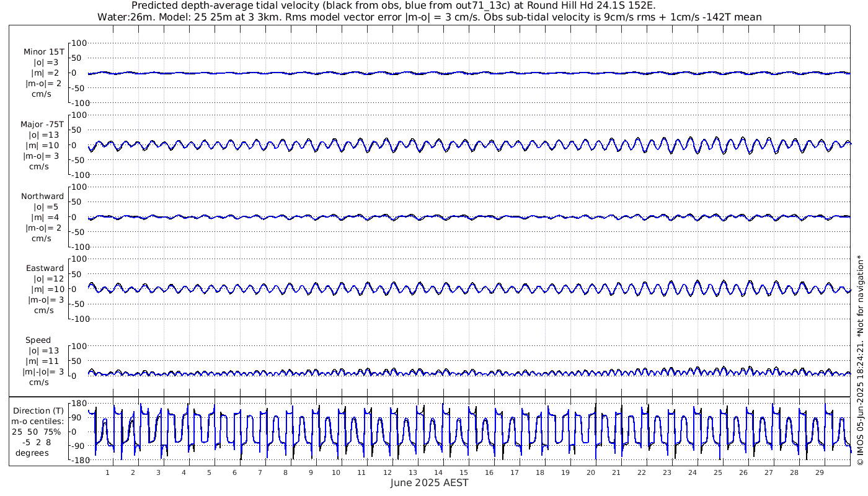The width and height of the screenshot is (868, 496).
Task: Click "|o| =5" in the Northward panel
Action: tap(46, 206)
